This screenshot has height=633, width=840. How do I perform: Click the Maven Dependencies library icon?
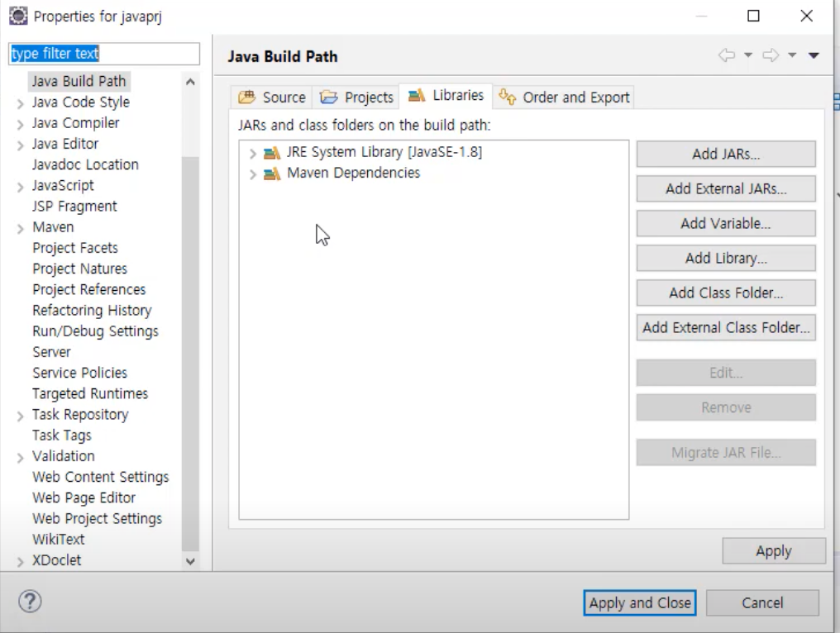coord(272,174)
